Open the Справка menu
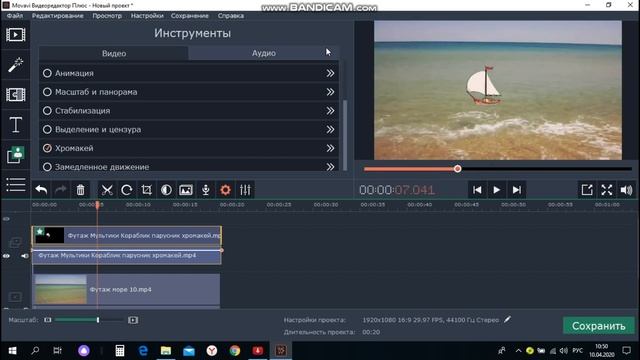The width and height of the screenshot is (640, 360). pos(231,16)
